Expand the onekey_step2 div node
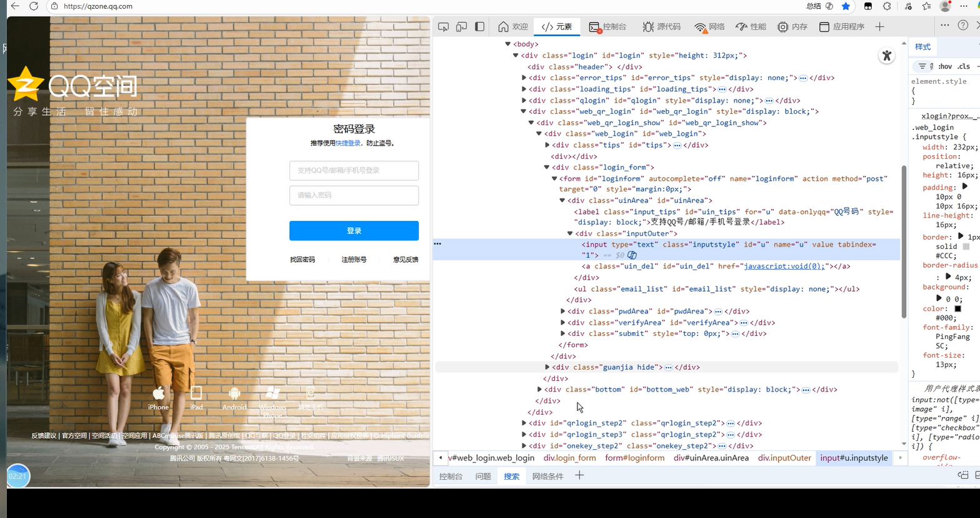Screen dimensions: 980x518 (x=524, y=446)
